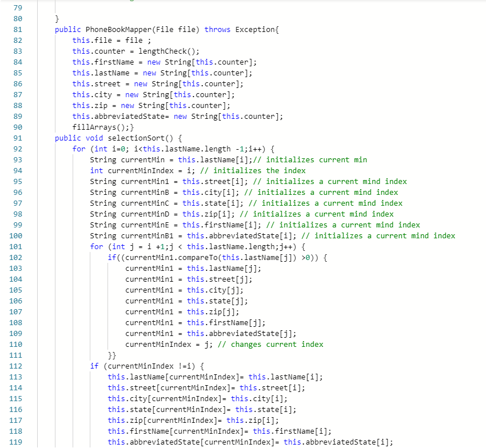This screenshot has width=486, height=448.
Task: Click line number 119 in the gutter
Action: click(18, 442)
